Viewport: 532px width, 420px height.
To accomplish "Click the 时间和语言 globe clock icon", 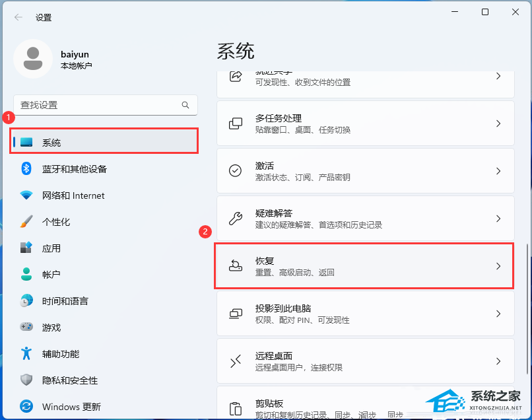I will [26, 301].
